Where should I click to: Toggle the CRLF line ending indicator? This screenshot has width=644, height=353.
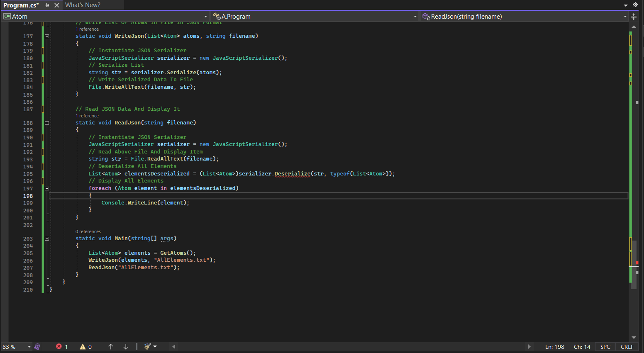click(627, 347)
